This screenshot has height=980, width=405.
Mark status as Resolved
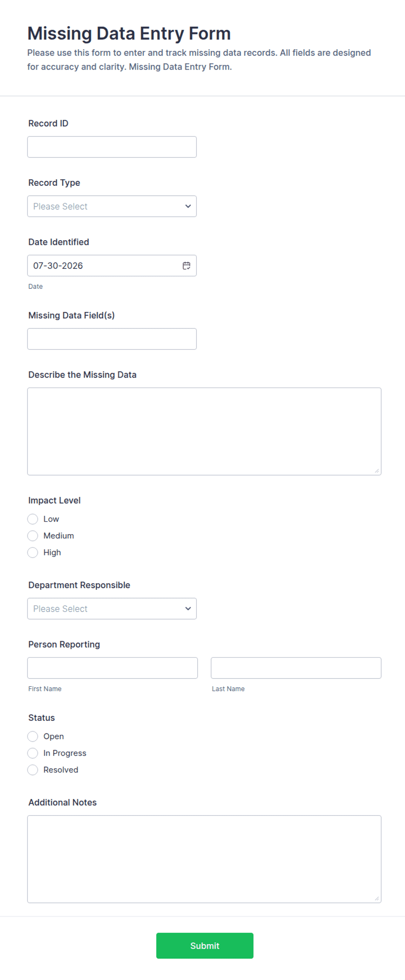33,770
